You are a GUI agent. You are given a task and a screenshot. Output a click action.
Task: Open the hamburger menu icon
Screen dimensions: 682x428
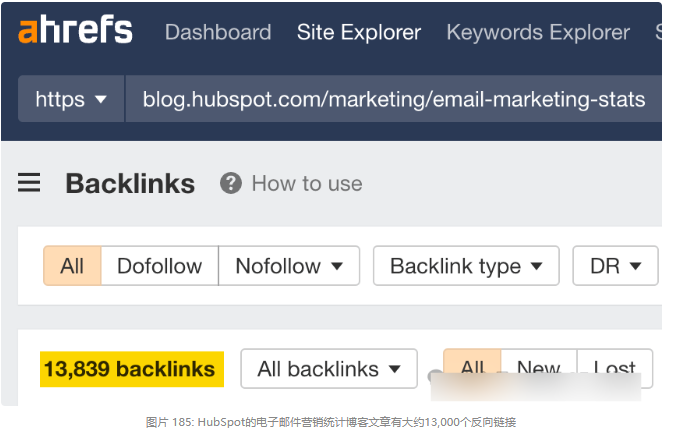29,183
